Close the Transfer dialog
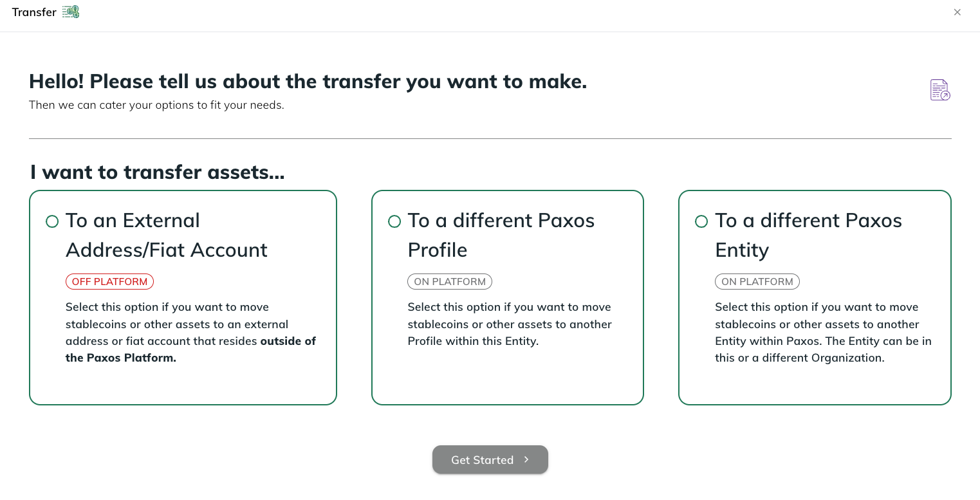 957,12
